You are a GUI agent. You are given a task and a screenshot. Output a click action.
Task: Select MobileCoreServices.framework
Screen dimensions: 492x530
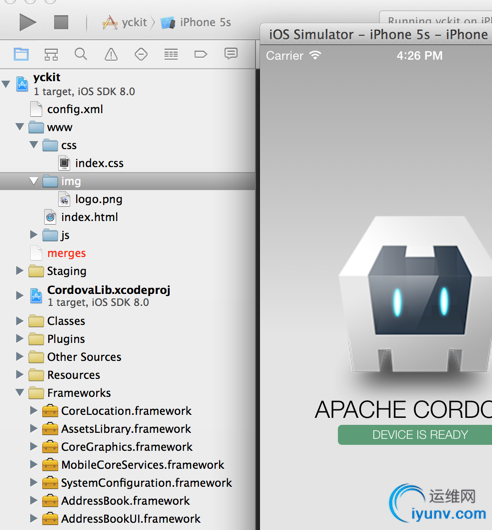(142, 465)
